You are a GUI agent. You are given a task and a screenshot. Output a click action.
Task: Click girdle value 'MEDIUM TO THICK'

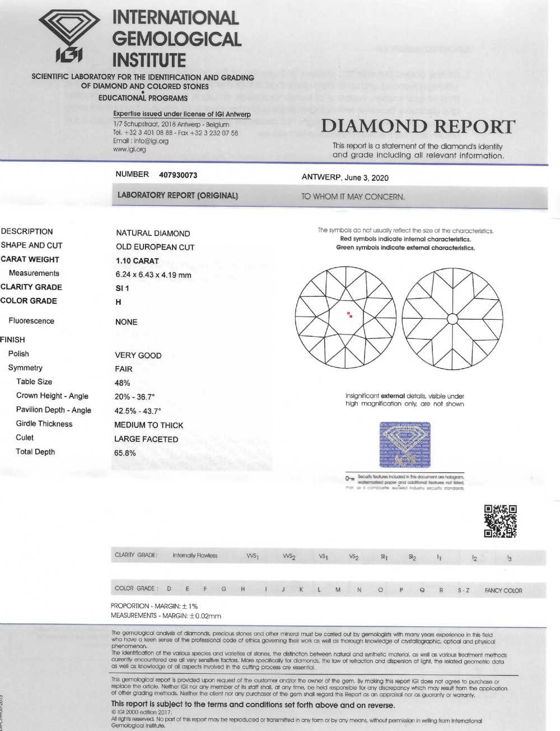(148, 425)
